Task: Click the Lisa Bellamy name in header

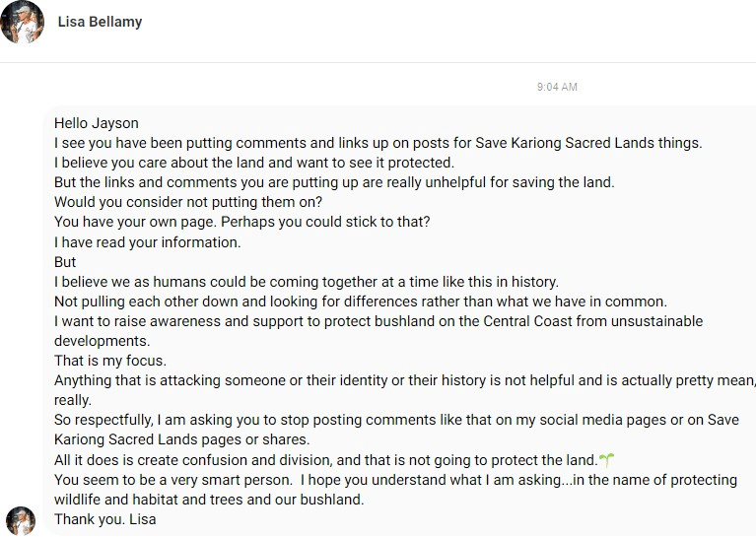Action: (100, 22)
